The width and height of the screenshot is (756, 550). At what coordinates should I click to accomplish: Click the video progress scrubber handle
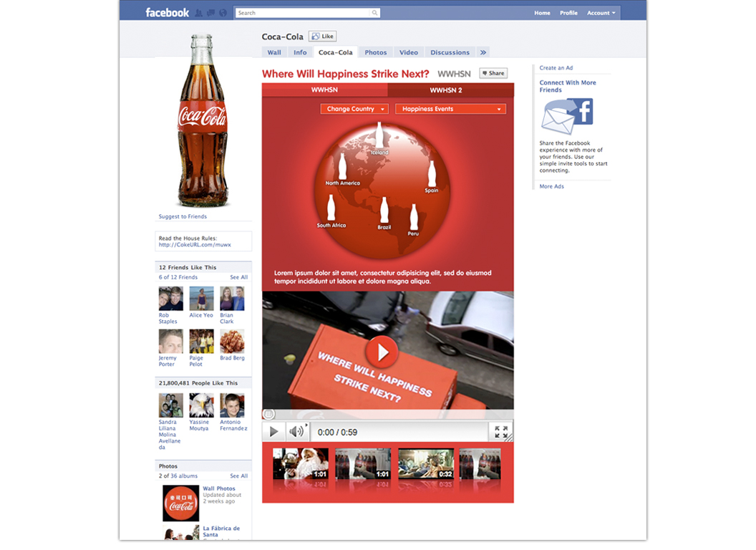click(x=268, y=414)
